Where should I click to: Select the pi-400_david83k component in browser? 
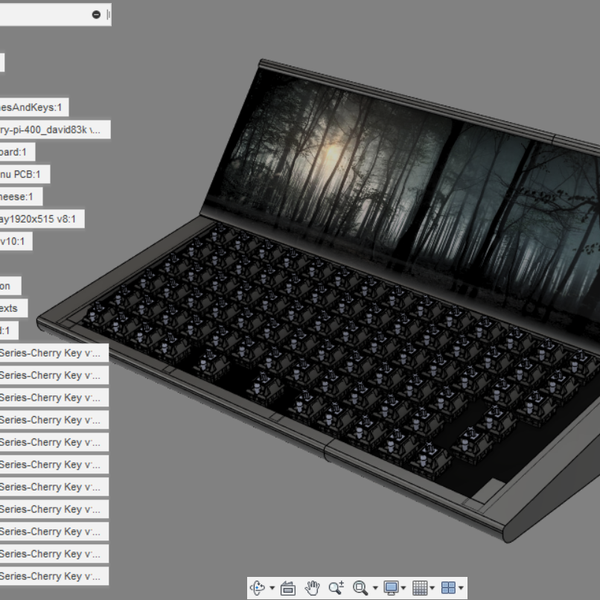pos(50,130)
